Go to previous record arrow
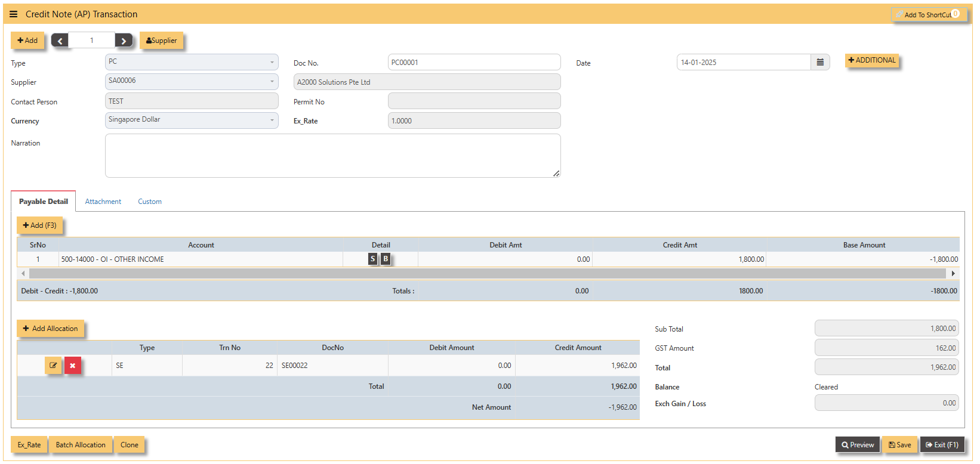The width and height of the screenshot is (980, 464). pos(60,41)
